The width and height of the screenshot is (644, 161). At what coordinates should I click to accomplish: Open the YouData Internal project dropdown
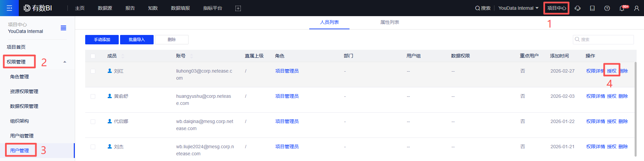coord(519,8)
